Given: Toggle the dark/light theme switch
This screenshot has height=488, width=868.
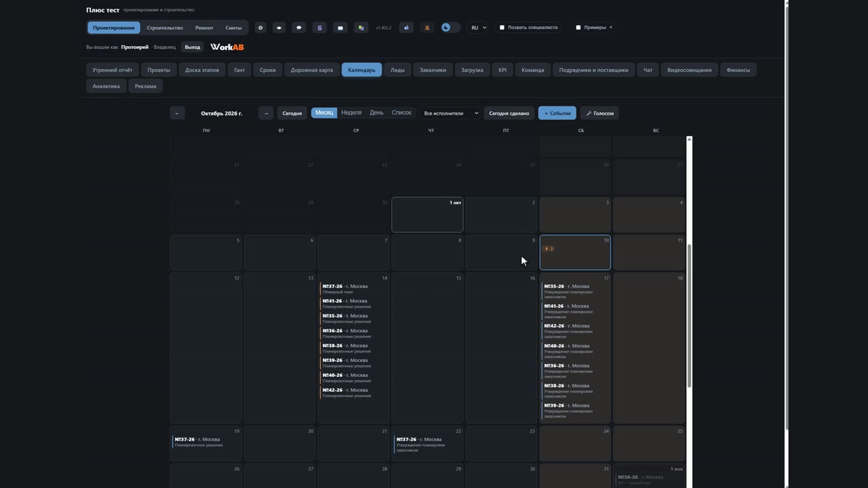Looking at the screenshot, I should 450,28.
